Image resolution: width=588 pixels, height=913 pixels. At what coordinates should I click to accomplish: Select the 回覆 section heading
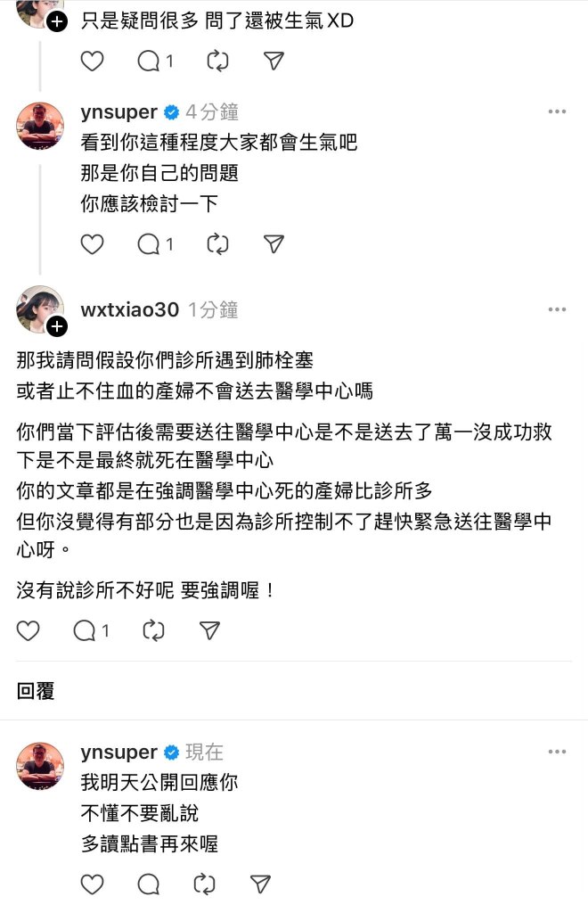click(36, 691)
